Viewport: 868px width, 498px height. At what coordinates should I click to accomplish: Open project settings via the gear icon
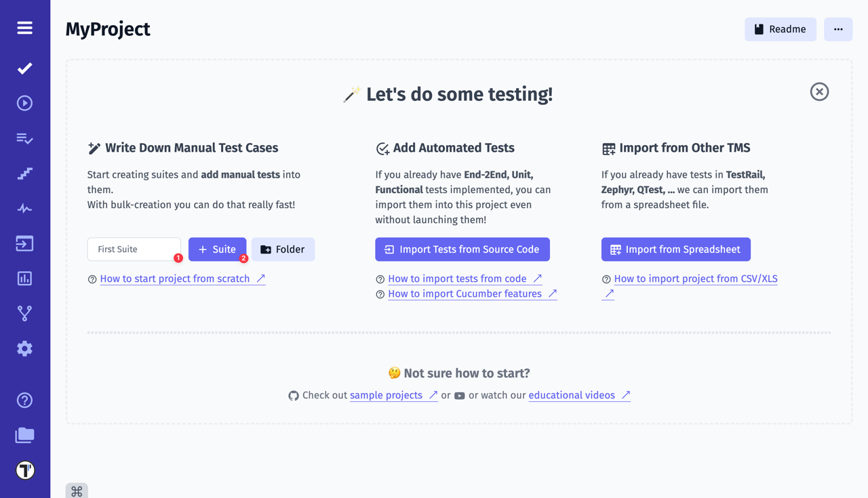coord(24,348)
